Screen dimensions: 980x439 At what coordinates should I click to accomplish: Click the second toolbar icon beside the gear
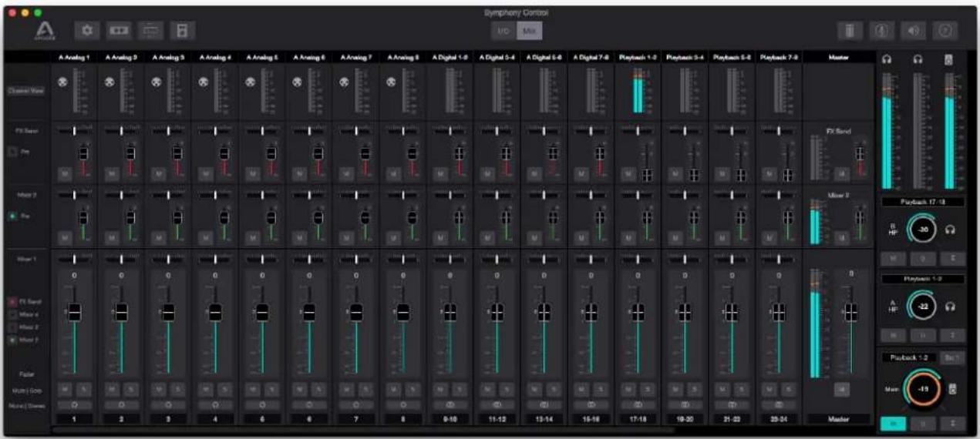(x=118, y=30)
